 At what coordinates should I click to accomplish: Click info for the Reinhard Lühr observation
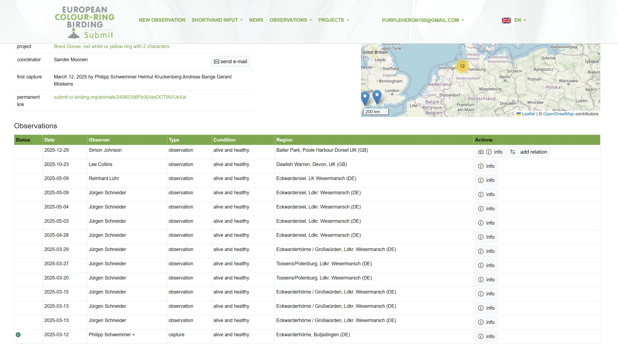point(486,180)
